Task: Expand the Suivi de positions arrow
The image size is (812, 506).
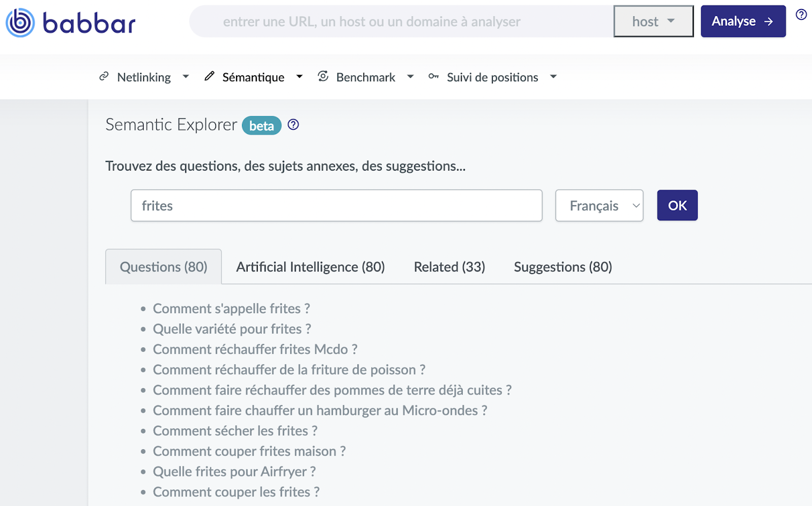Action: click(x=554, y=77)
